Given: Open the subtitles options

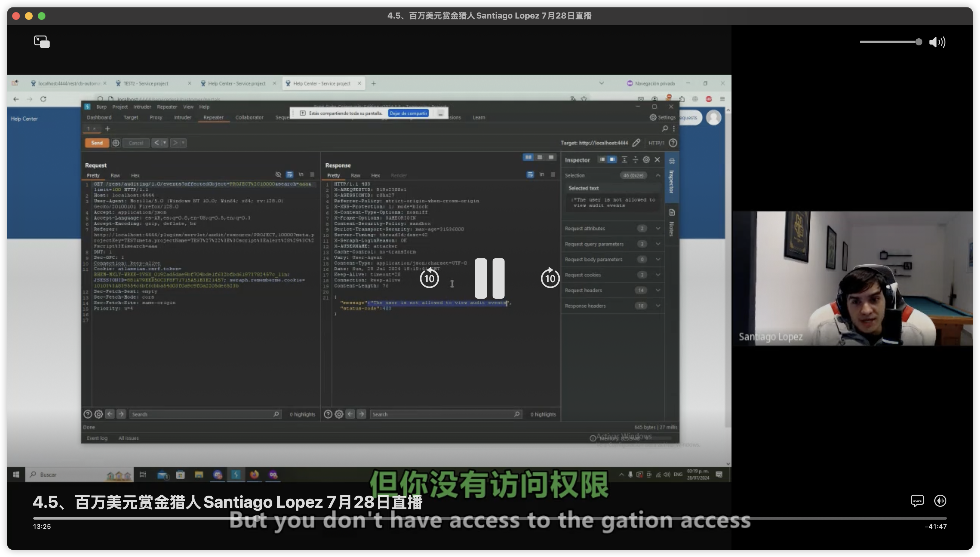Looking at the screenshot, I should click(x=917, y=501).
